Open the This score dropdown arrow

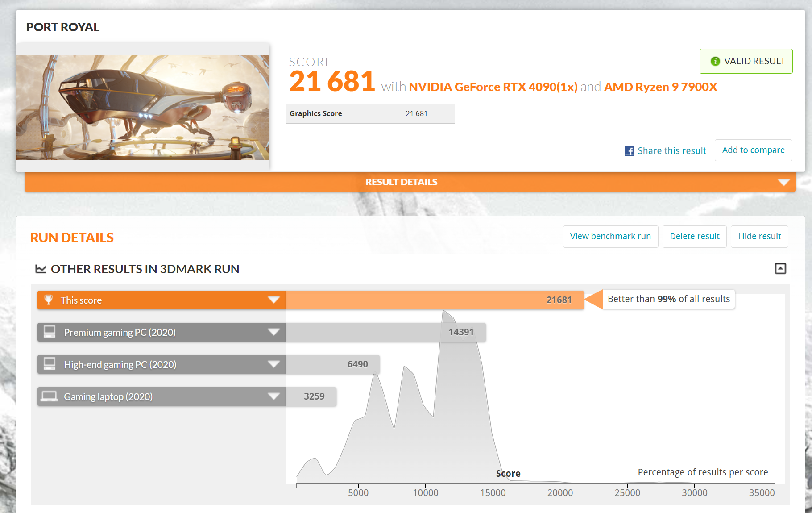coord(274,300)
